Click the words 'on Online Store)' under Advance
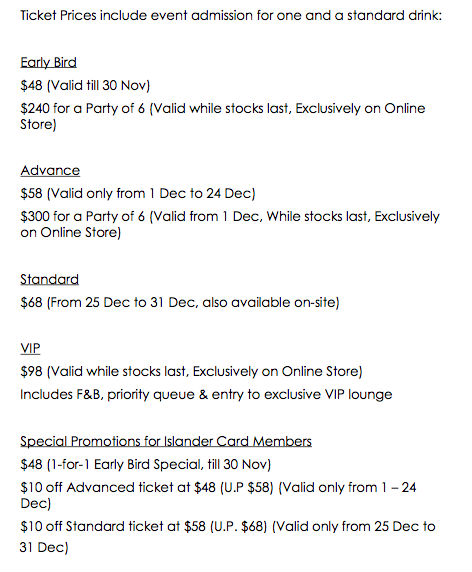Image resolution: width=472 pixels, height=572 pixels. click(71, 232)
